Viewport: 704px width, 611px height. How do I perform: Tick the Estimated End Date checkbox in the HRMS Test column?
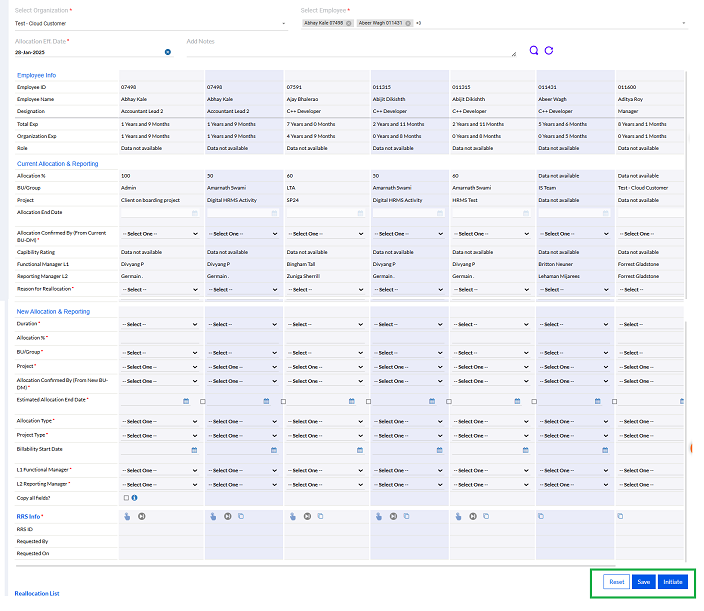click(x=534, y=402)
